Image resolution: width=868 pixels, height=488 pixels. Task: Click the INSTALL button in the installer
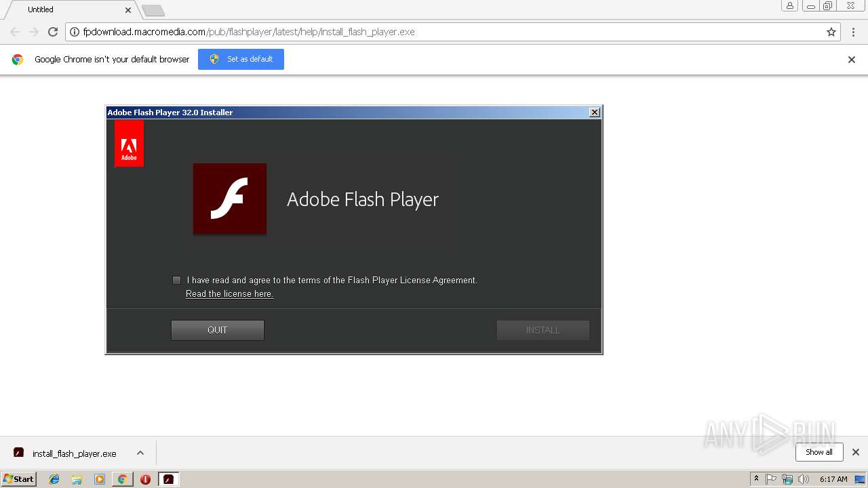point(543,330)
